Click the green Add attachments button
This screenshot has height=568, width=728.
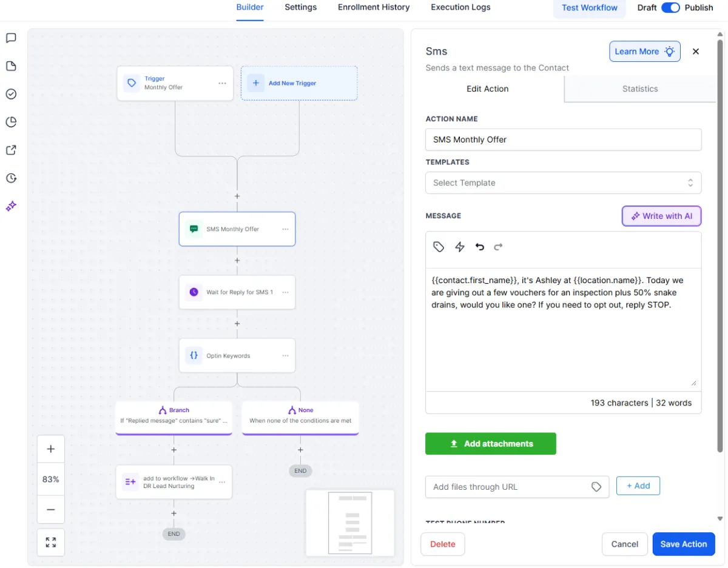pyautogui.click(x=490, y=443)
